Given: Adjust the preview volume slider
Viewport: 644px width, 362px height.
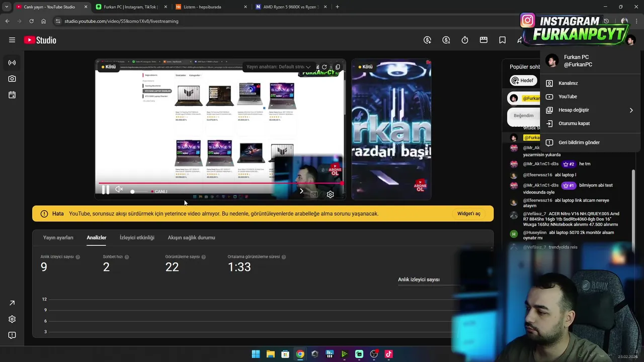Looking at the screenshot, I should [x=139, y=192].
